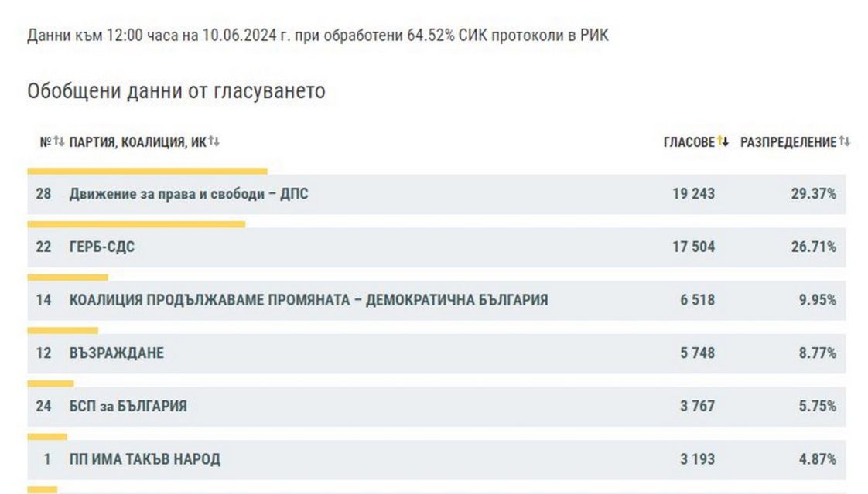
Task: Click the ВЪЗРАЖДАНЕ party name
Action: 117,353
